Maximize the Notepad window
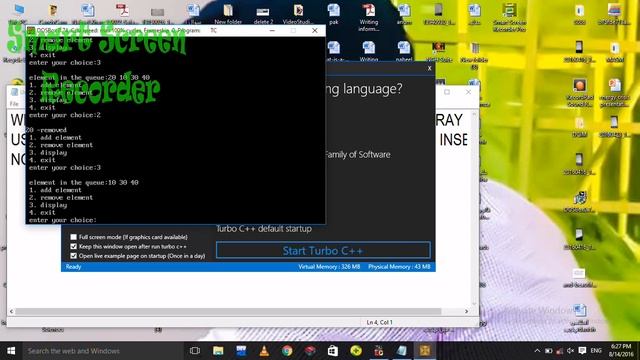The width and height of the screenshot is (640, 360). coord(447,92)
